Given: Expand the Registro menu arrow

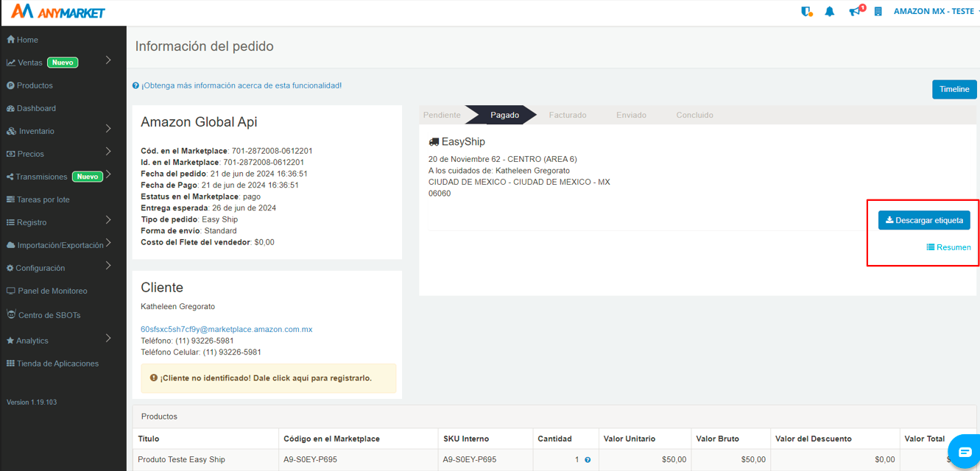Looking at the screenshot, I should tap(108, 220).
